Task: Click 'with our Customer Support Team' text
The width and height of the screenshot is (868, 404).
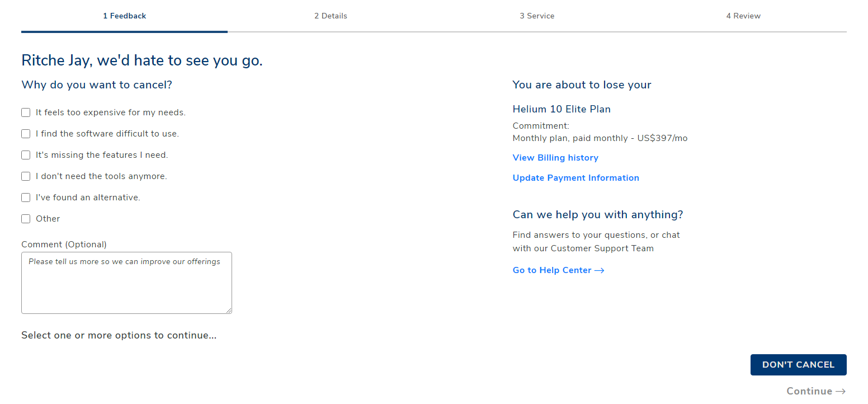Action: (x=583, y=248)
